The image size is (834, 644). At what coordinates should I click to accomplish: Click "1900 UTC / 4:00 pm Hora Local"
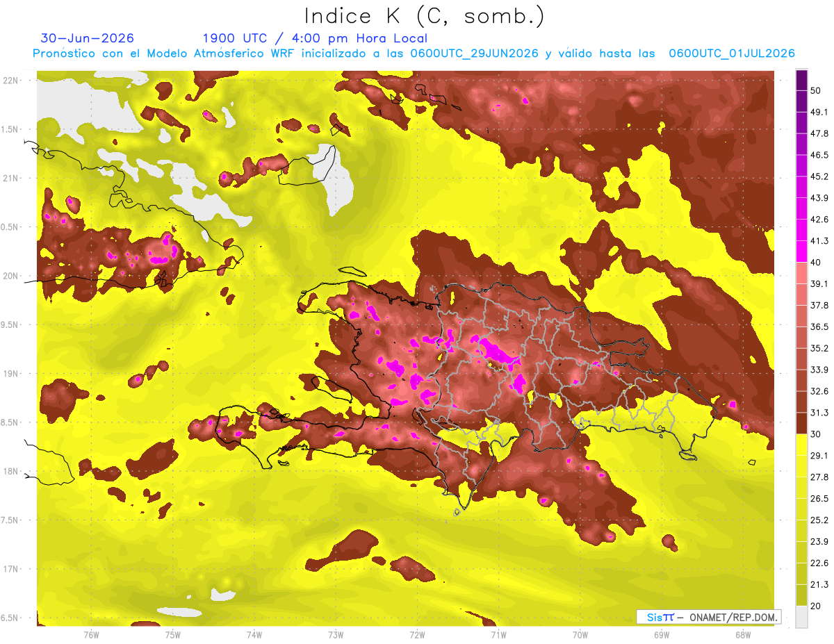coord(315,38)
